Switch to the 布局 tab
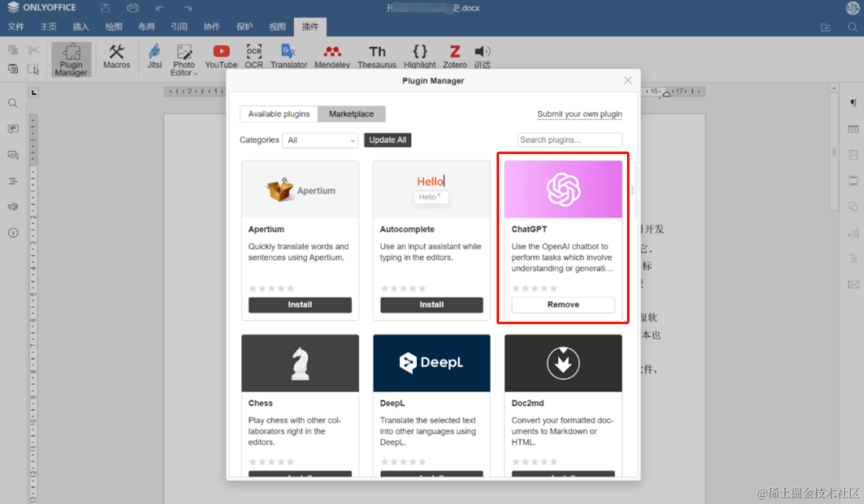 click(146, 27)
